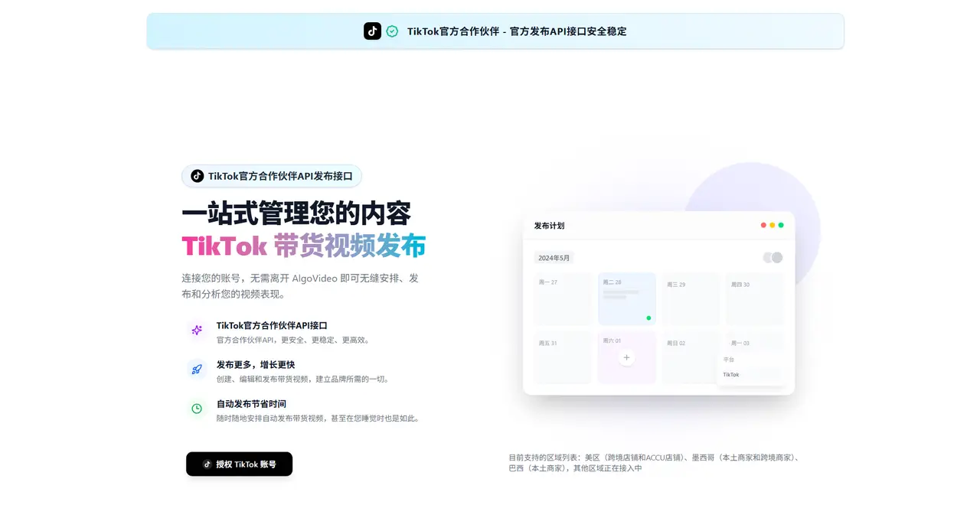
Task: Click the description 创建、编辑和发布带货视频
Action: pyautogui.click(x=304, y=380)
